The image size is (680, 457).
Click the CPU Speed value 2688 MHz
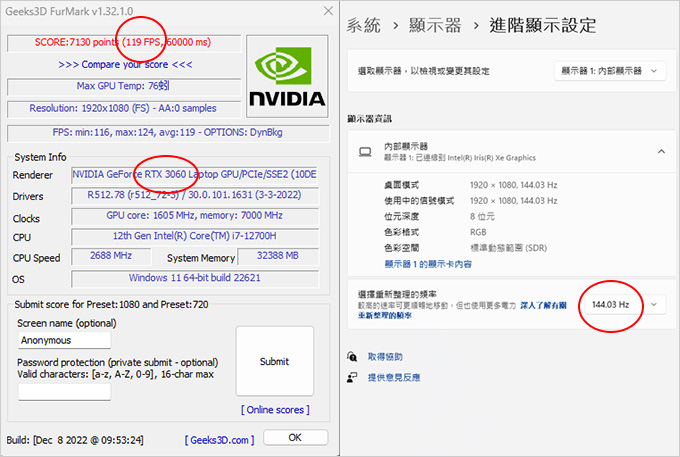pos(111,255)
